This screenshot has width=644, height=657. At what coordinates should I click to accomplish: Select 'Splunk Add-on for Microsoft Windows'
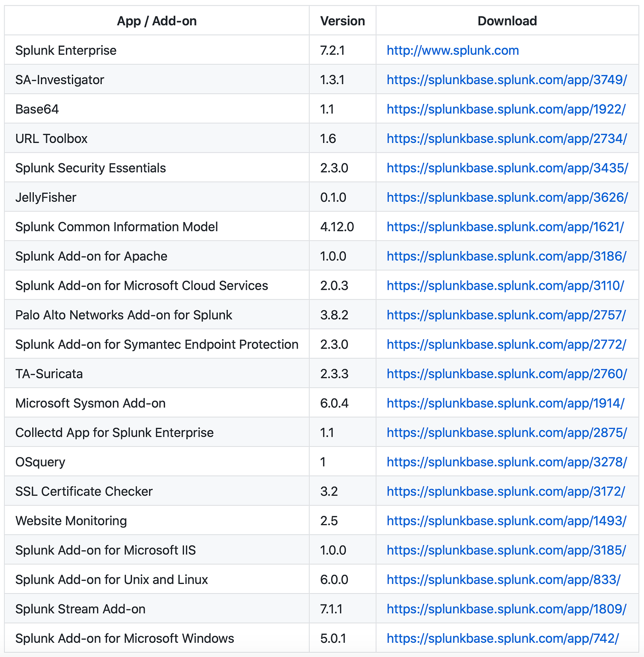pyautogui.click(x=157, y=639)
